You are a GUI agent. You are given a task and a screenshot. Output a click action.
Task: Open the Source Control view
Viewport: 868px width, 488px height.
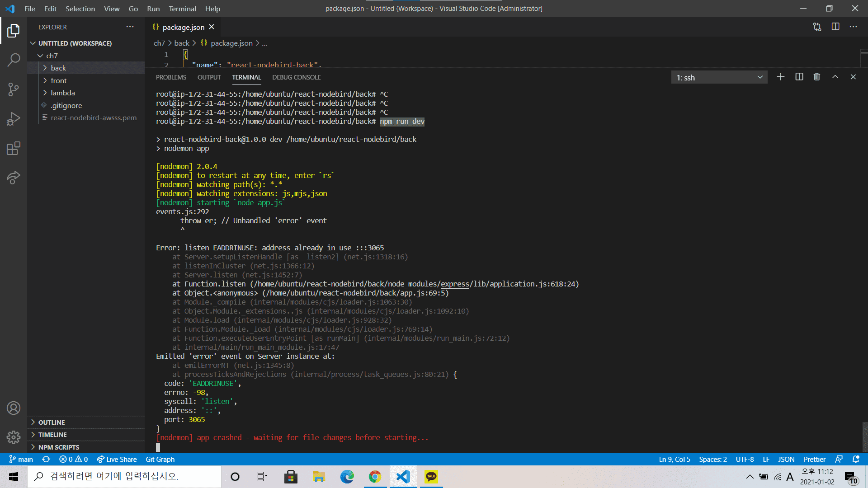tap(14, 89)
